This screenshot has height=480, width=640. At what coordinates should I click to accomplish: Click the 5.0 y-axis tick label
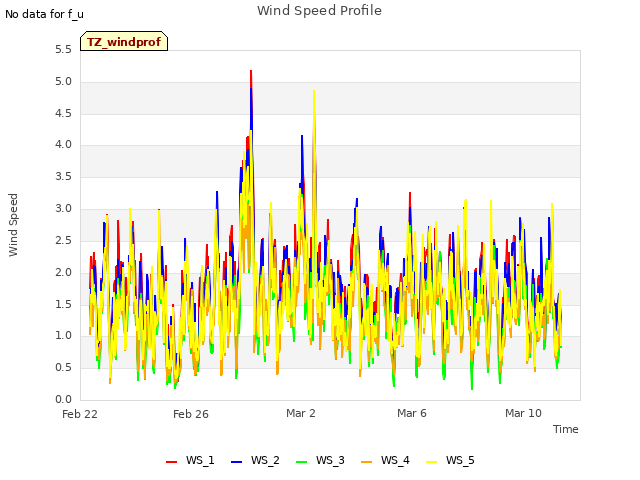point(63,82)
